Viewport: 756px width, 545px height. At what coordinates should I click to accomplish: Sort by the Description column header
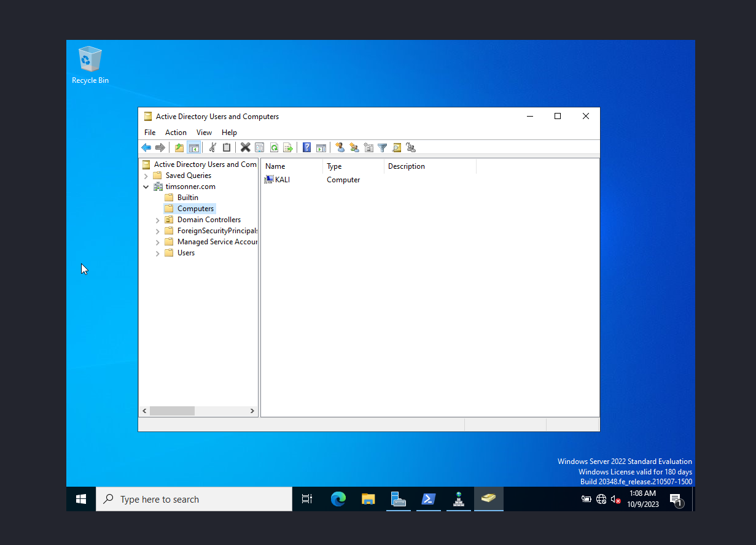pyautogui.click(x=430, y=166)
